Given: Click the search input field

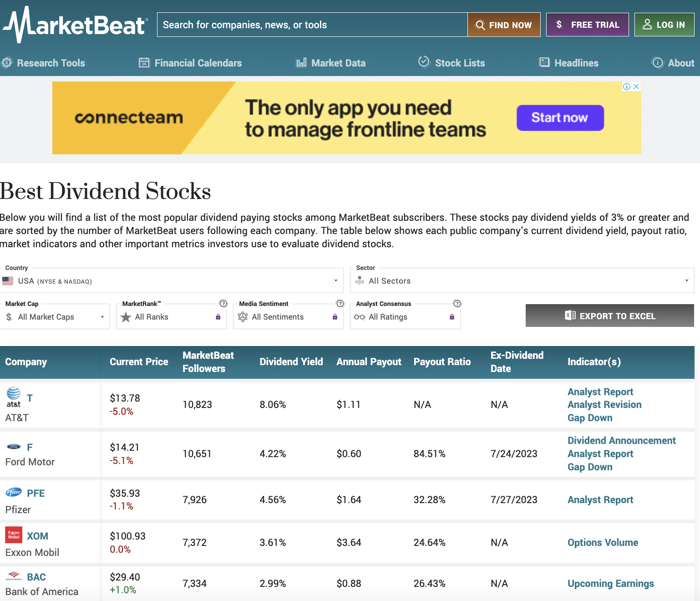Looking at the screenshot, I should click(x=312, y=25).
